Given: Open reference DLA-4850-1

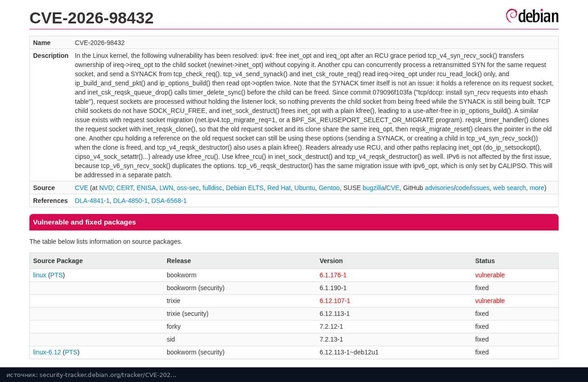Looking at the screenshot, I should pos(130,201).
